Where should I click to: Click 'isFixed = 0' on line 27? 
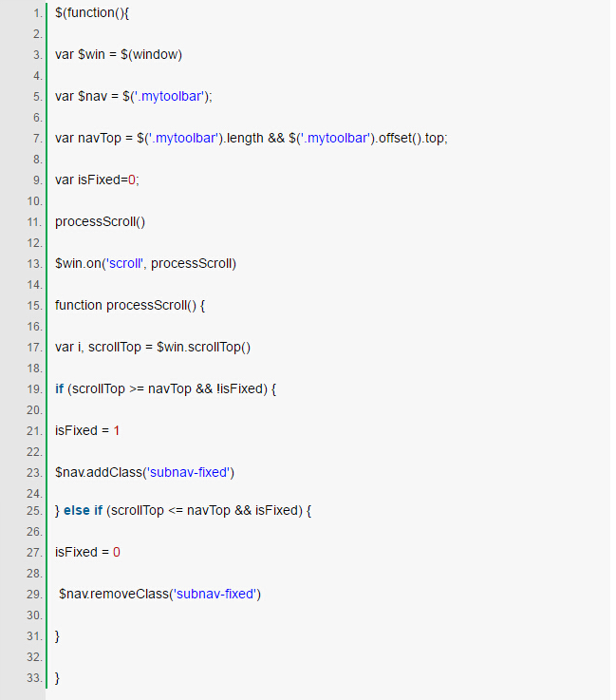(x=87, y=552)
